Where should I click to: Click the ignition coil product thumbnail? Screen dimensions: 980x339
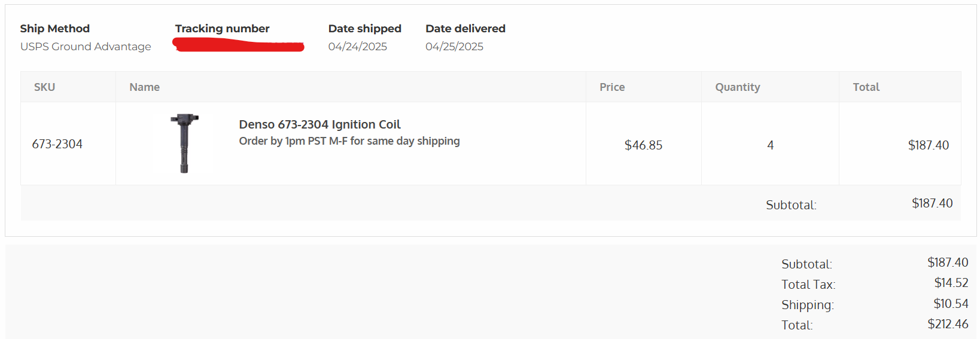(x=184, y=143)
